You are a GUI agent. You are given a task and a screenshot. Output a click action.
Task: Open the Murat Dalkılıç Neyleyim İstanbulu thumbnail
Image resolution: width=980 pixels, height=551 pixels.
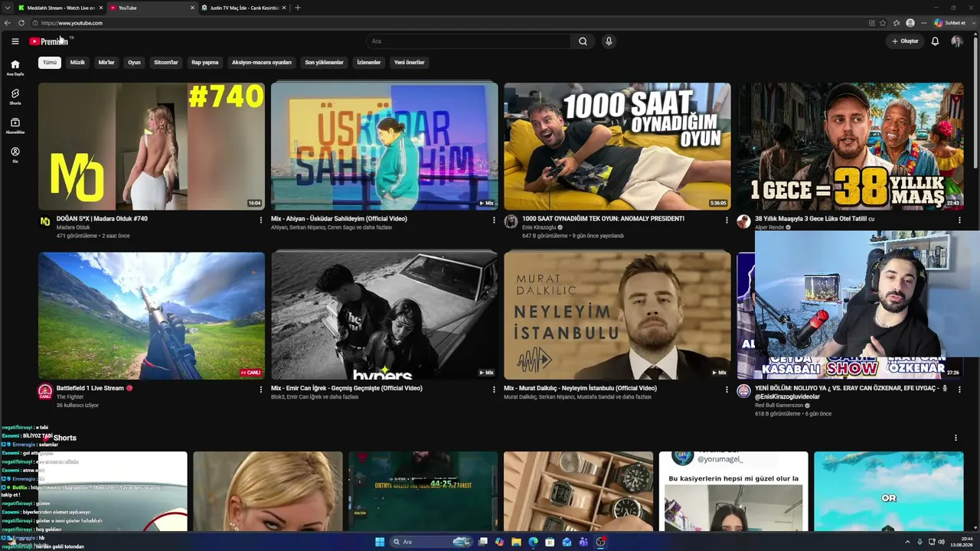617,315
